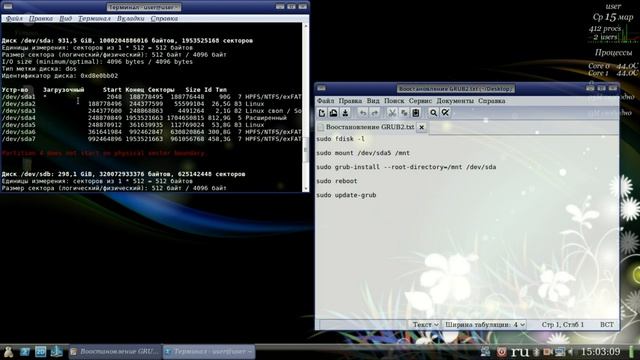Viewport: 640px width, 360px height.
Task: Click the /dev/sda7 row in terminal
Action: coord(151,139)
